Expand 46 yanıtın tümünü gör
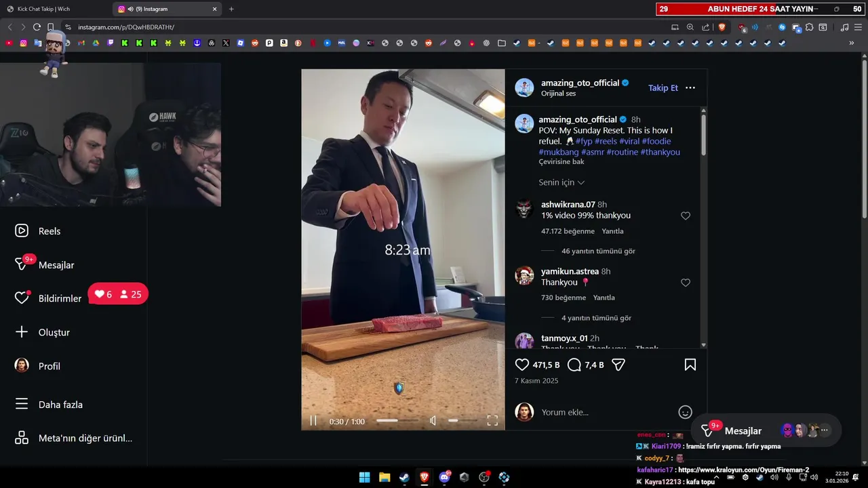This screenshot has width=868, height=488. tap(598, 251)
